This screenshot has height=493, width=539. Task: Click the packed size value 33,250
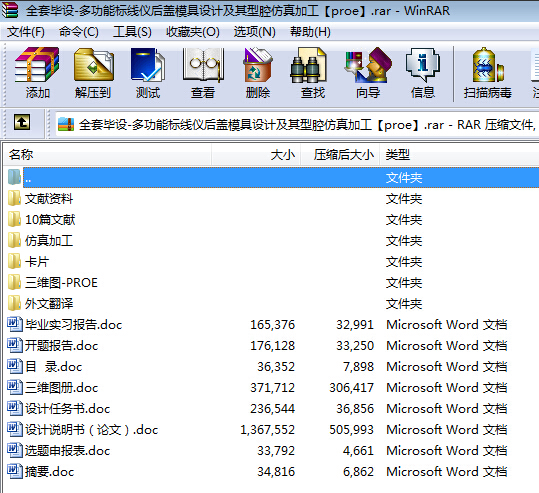(355, 346)
